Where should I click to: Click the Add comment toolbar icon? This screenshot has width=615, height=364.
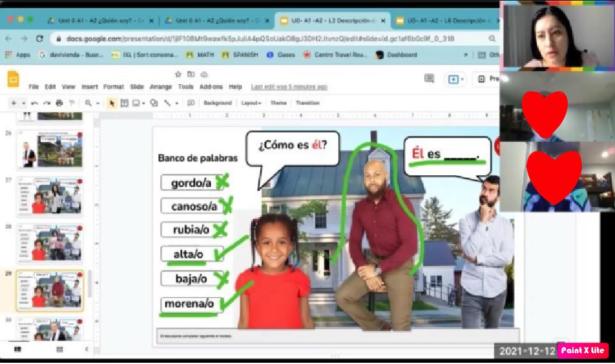click(191, 103)
